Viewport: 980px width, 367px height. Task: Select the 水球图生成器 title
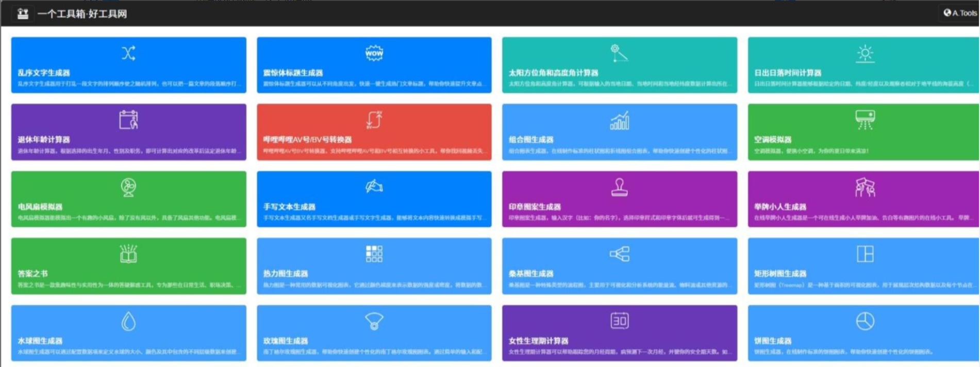pos(40,341)
